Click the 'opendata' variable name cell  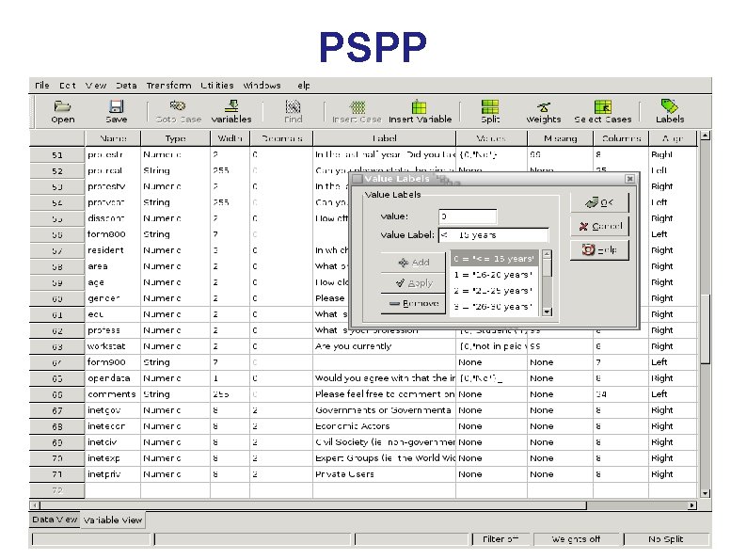113,378
